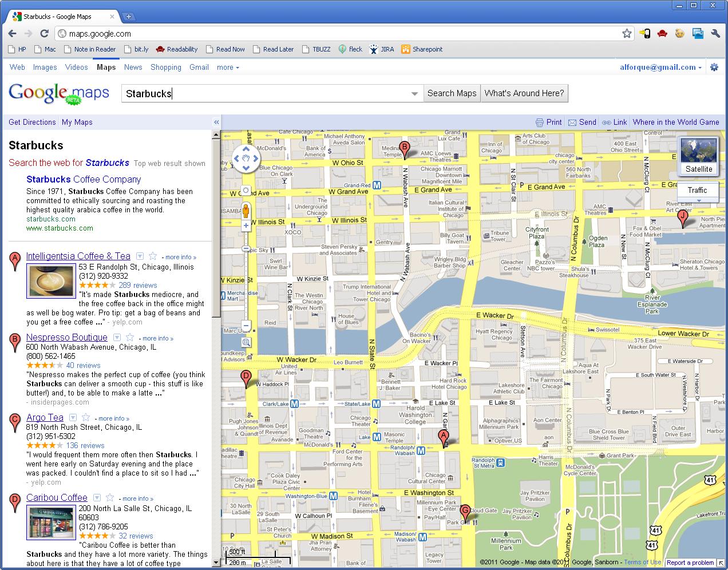The width and height of the screenshot is (728, 570).
Task: Star the Nespresso Boutique result
Action: (x=130, y=338)
